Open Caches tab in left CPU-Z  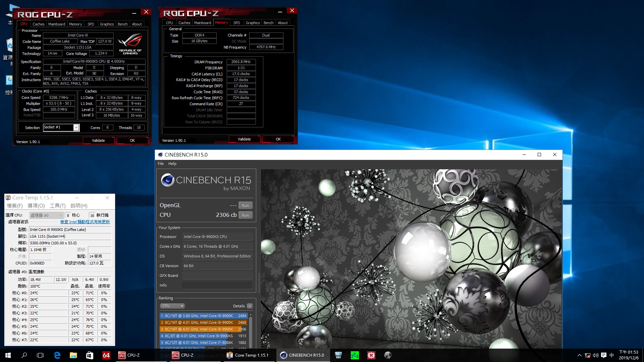pyautogui.click(x=38, y=24)
